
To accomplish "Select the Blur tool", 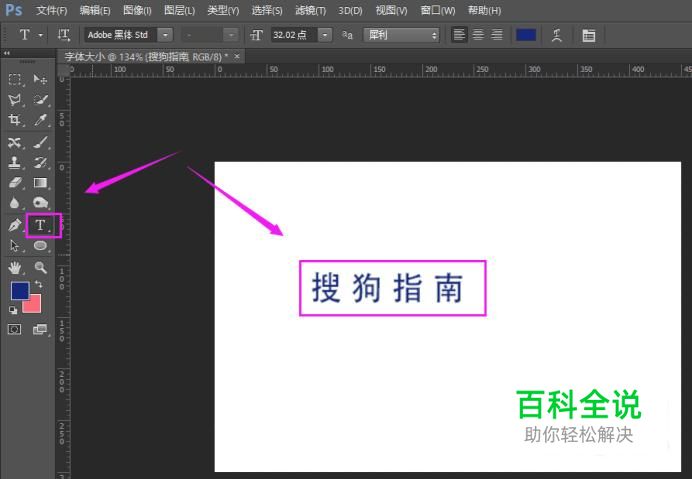I will pyautogui.click(x=15, y=203).
